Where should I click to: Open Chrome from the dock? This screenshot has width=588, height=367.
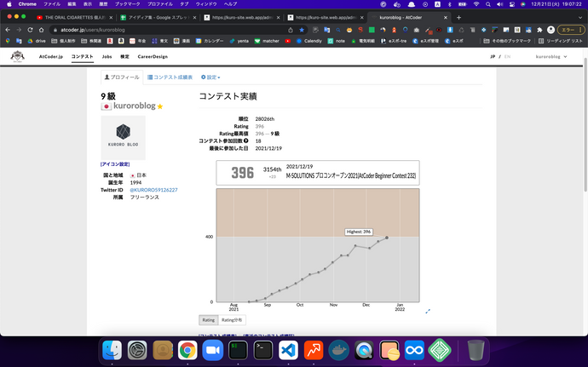tap(187, 350)
